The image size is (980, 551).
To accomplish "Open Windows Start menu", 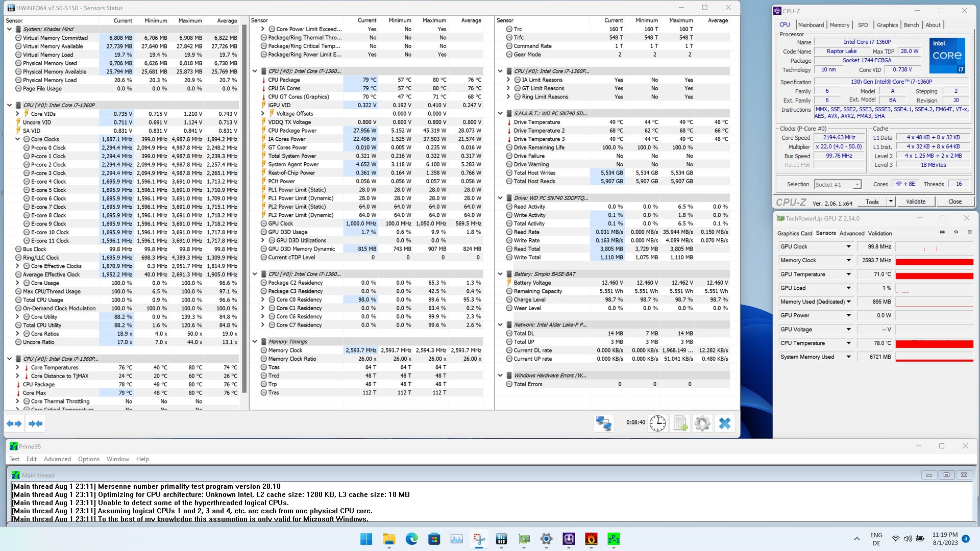I will 366,539.
